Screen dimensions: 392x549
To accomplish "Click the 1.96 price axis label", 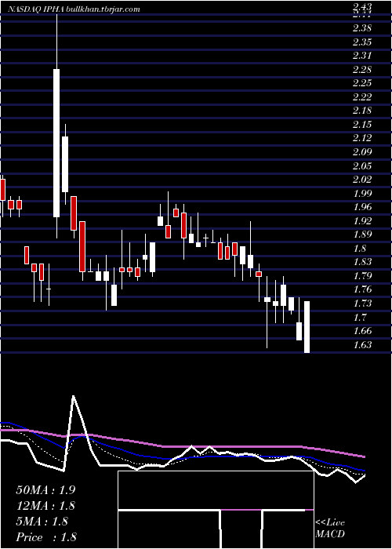I will [361, 207].
